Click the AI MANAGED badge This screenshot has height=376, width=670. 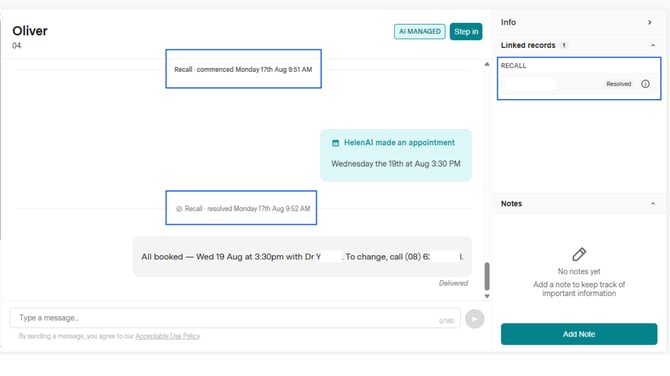tap(420, 32)
